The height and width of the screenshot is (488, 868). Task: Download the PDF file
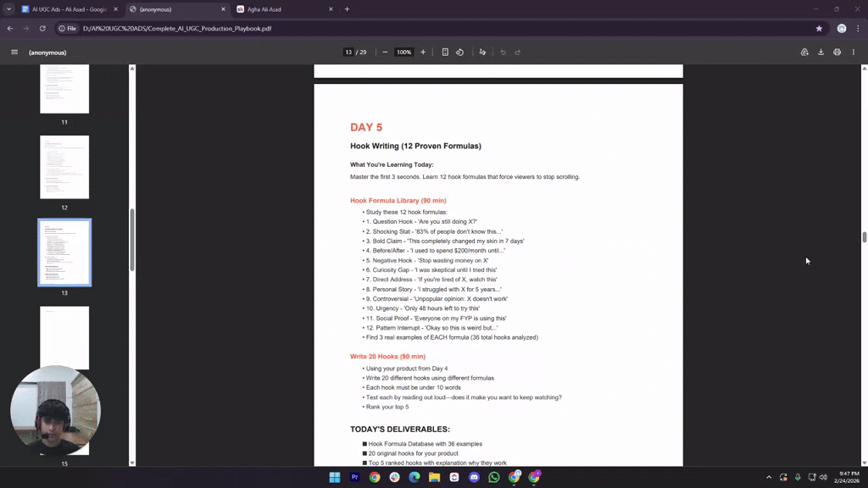821,52
